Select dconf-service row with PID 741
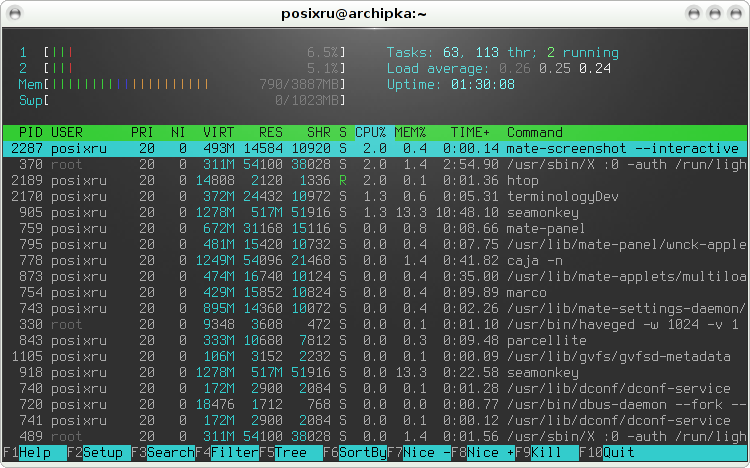The height and width of the screenshot is (468, 750). 375,421
